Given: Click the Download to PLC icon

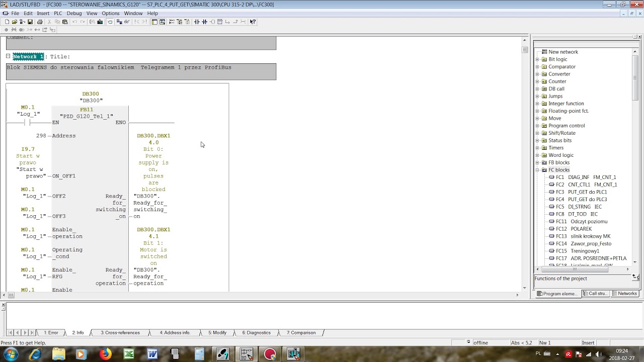Looking at the screenshot, I should pyautogui.click(x=100, y=22).
